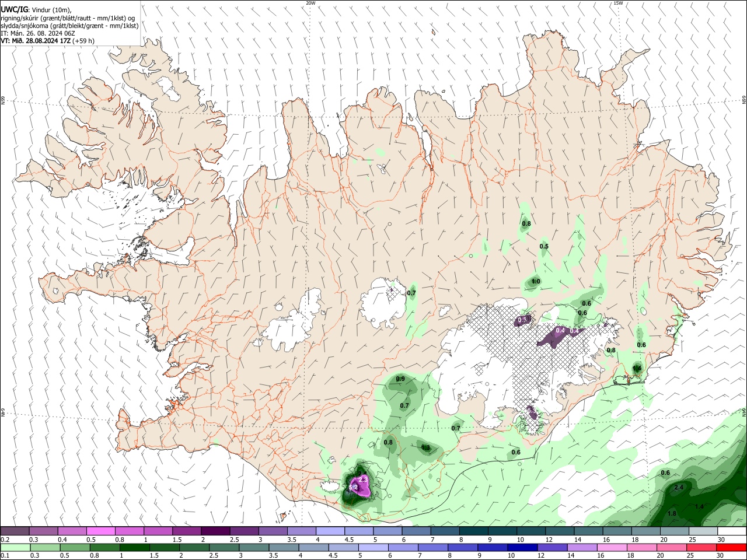
Task: Click the 'rigning/skúrir' legend description line
Action: tap(68, 17)
